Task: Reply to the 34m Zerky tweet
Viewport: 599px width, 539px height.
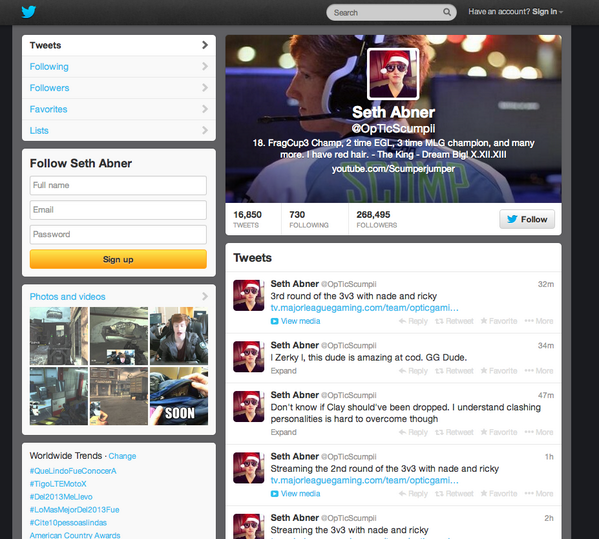Action: click(413, 371)
